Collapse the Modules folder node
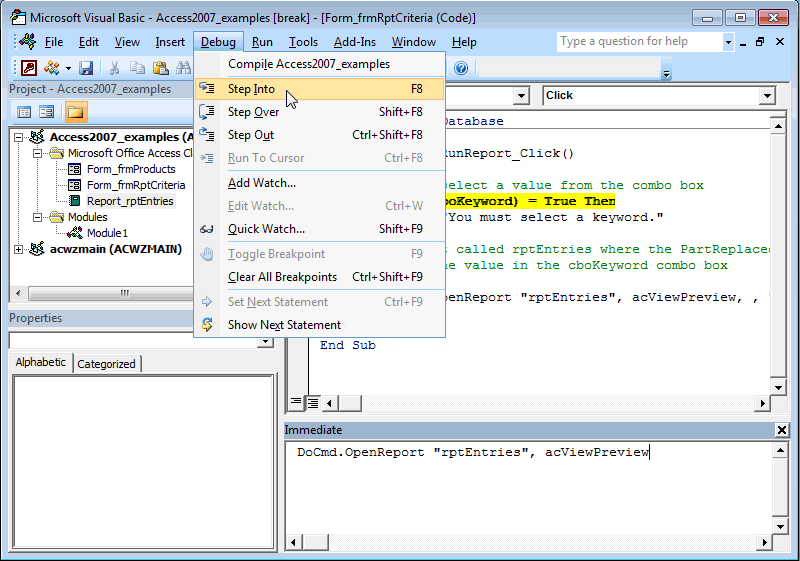The height and width of the screenshot is (561, 800). pyautogui.click(x=37, y=217)
